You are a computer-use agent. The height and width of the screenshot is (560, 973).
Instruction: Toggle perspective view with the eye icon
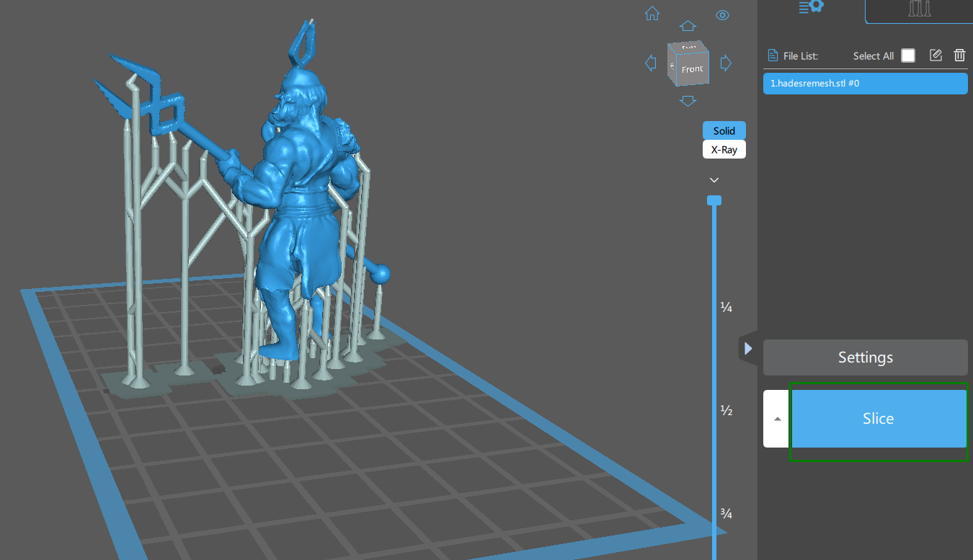click(x=723, y=15)
